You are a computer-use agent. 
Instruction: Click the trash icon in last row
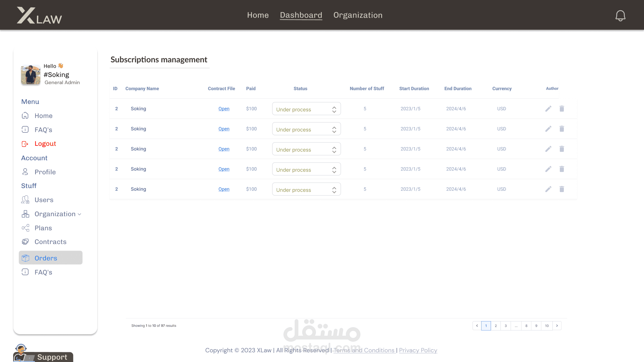[x=561, y=189]
